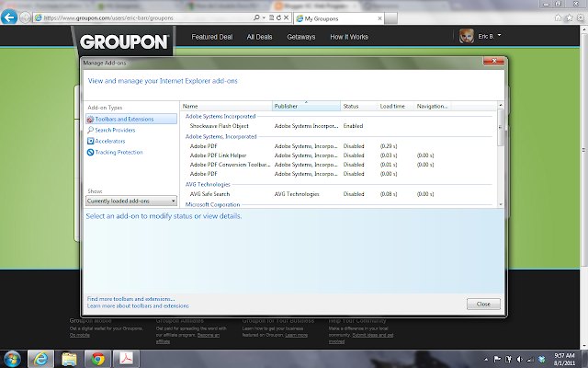
Task: Click add-on list scrollbar down arrow
Action: [501, 204]
